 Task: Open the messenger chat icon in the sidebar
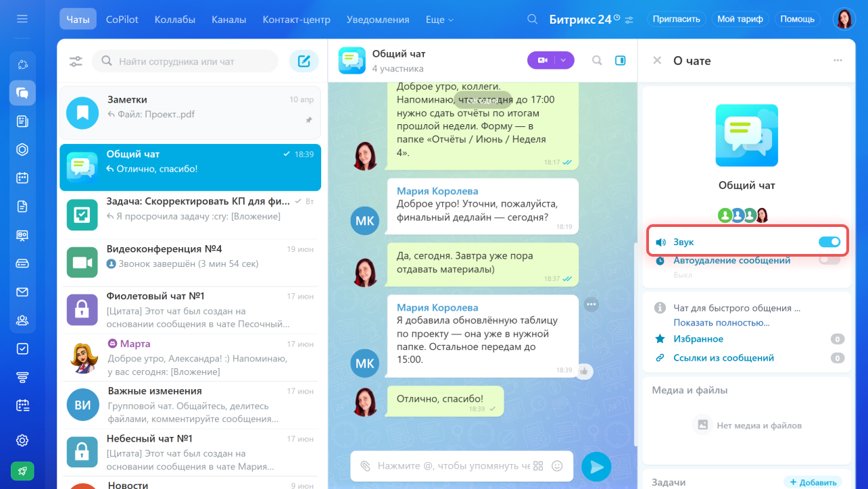22,93
